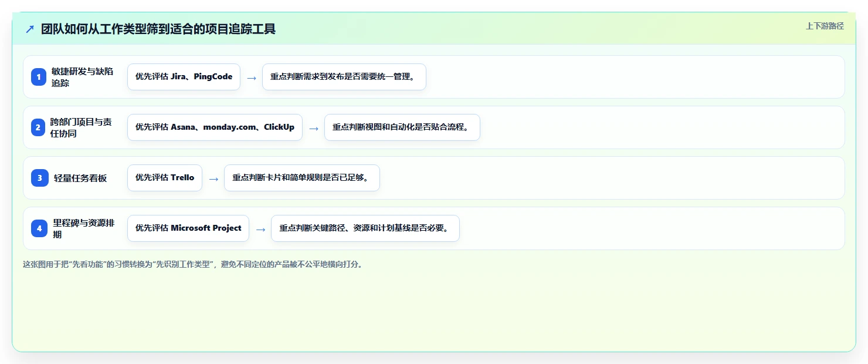Click the 优先评估 Trello box

tap(165, 178)
